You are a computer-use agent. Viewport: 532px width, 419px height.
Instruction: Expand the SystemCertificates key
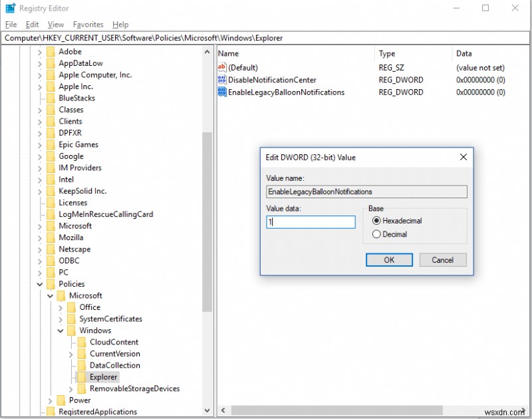61,319
